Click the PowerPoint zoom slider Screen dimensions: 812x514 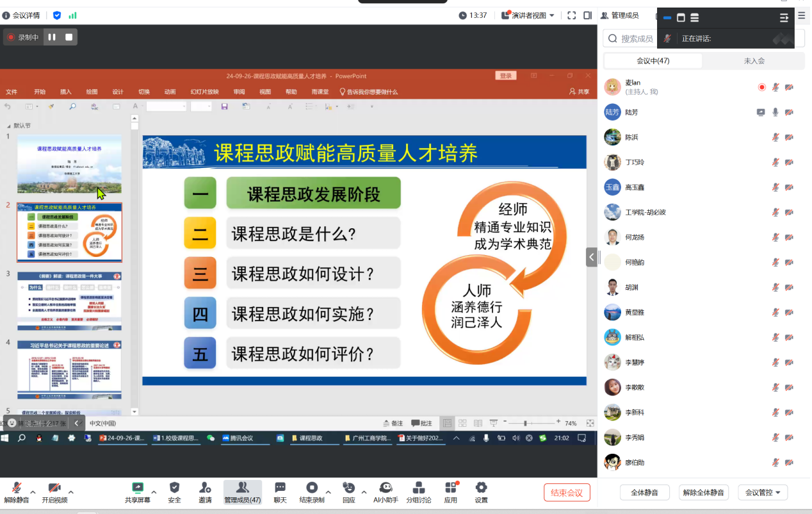[x=526, y=423]
